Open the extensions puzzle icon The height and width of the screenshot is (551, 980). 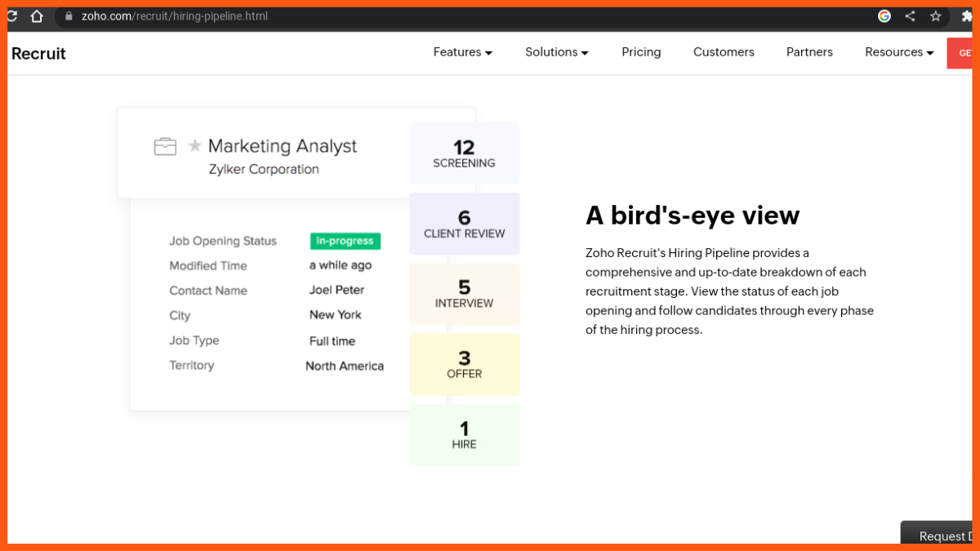click(967, 16)
